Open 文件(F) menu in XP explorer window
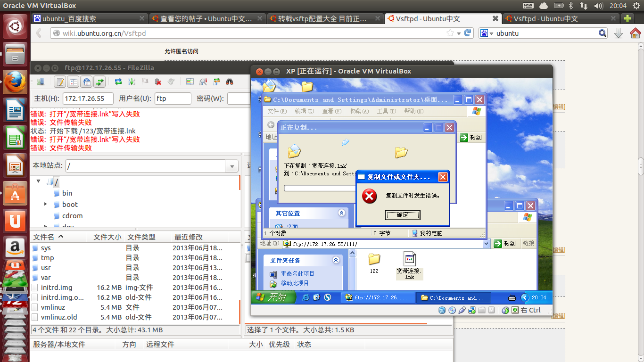 click(x=277, y=111)
